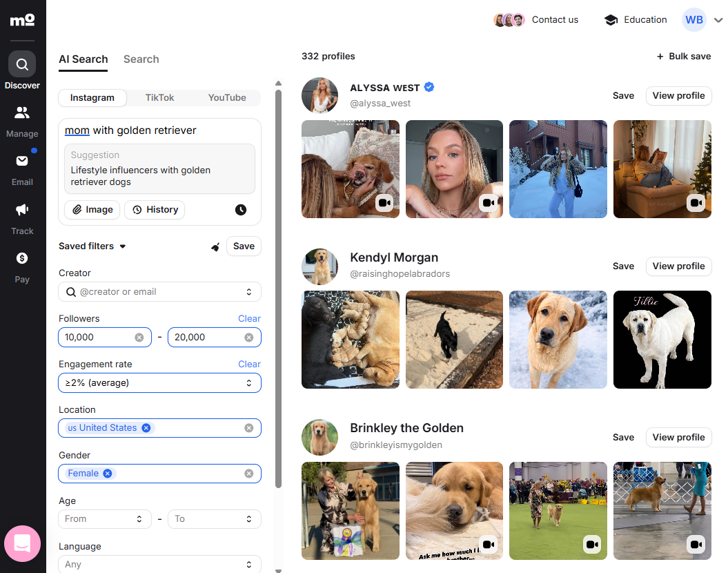Image resolution: width=728 pixels, height=573 pixels.
Task: Open the Language dropdown
Action: pyautogui.click(x=159, y=564)
